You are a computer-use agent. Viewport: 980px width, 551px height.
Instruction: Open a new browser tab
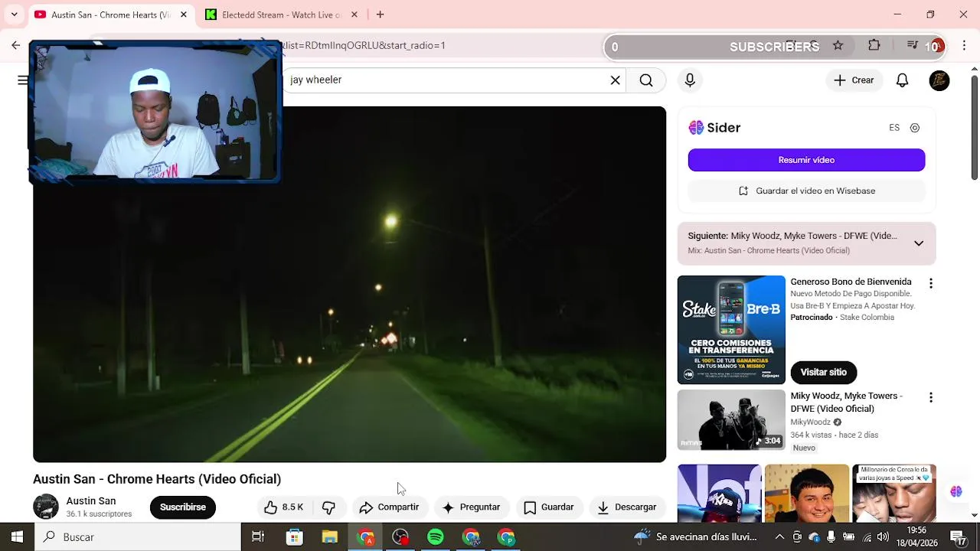point(380,15)
